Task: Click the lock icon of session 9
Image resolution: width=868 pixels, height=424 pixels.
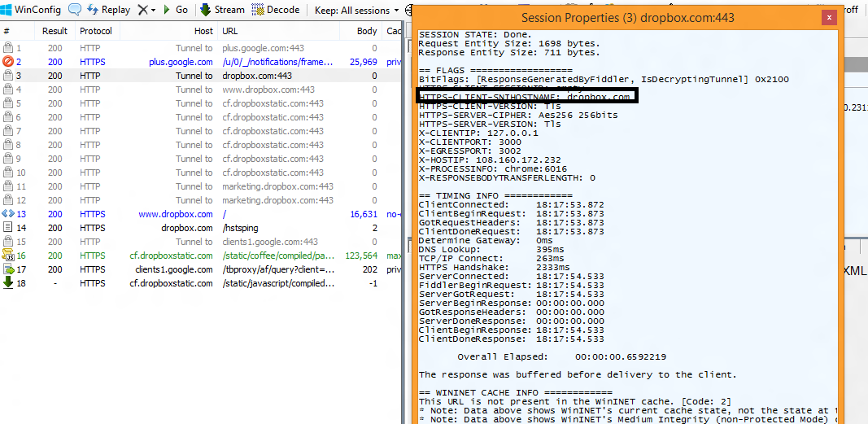Action: 7,159
